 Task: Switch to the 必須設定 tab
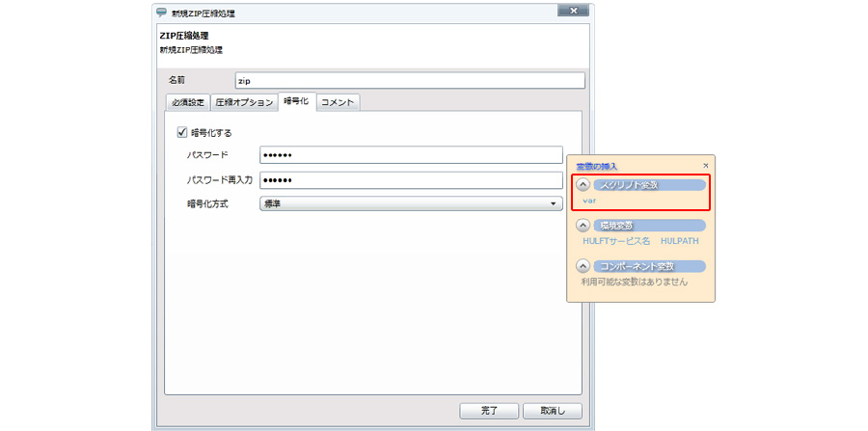tap(187, 102)
